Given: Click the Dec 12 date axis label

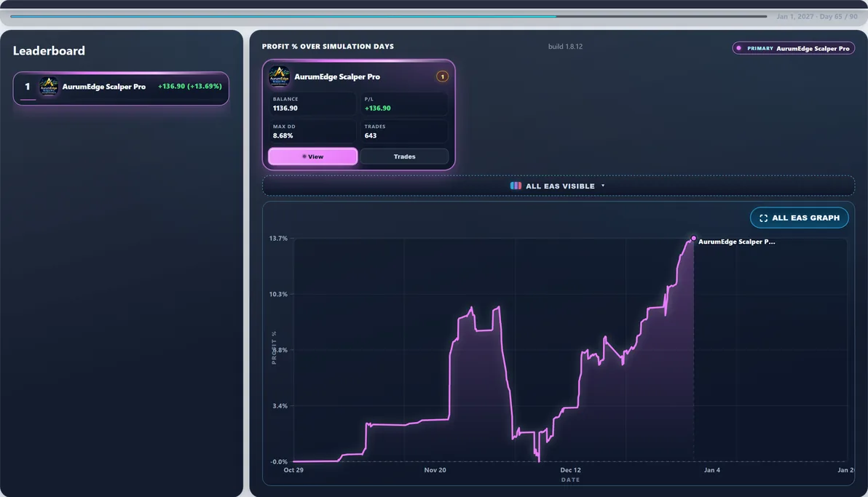Looking at the screenshot, I should (570, 470).
